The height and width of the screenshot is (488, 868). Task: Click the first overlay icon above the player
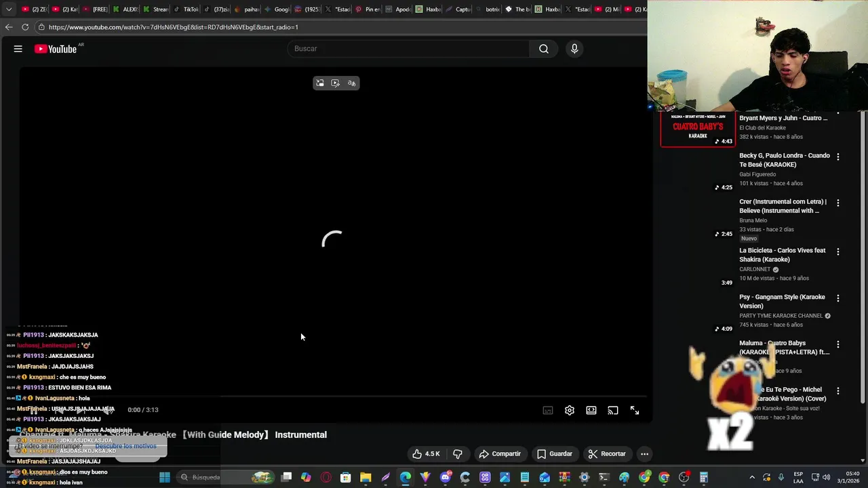[x=320, y=83]
